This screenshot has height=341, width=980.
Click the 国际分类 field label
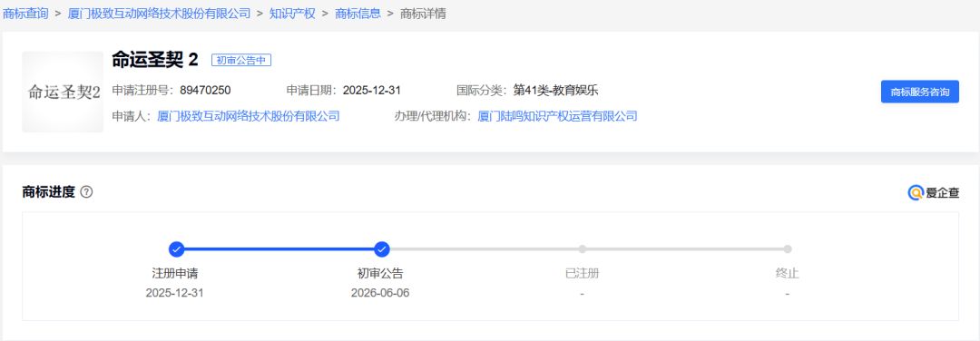(481, 90)
